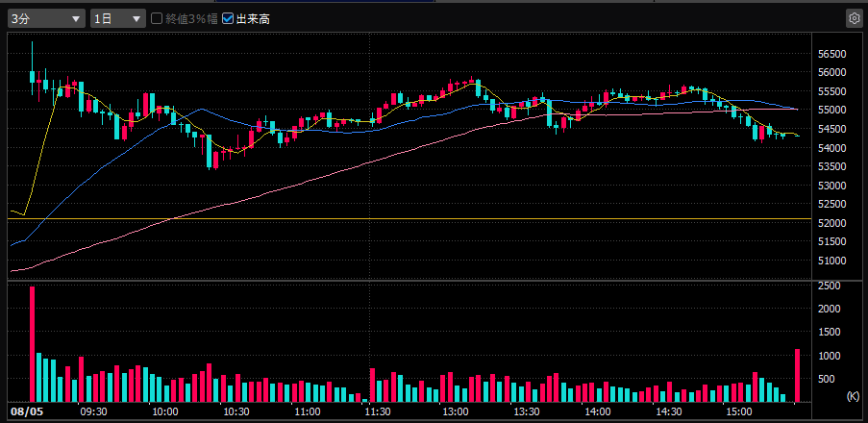
Task: Click the 13:00 time axis label
Action: tap(456, 412)
